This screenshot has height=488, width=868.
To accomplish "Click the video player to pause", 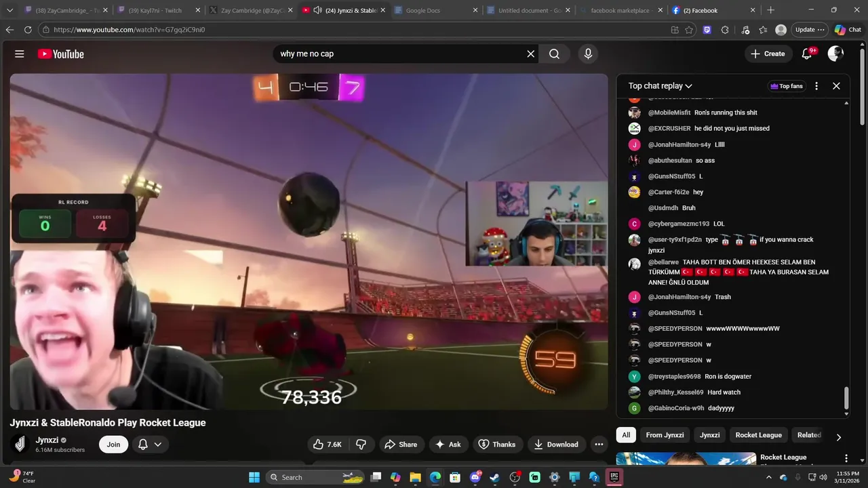I will pos(309,241).
